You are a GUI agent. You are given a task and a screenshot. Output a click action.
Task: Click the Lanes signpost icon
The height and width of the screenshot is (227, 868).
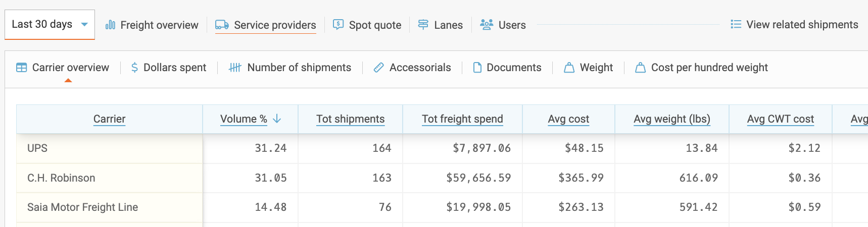click(423, 25)
